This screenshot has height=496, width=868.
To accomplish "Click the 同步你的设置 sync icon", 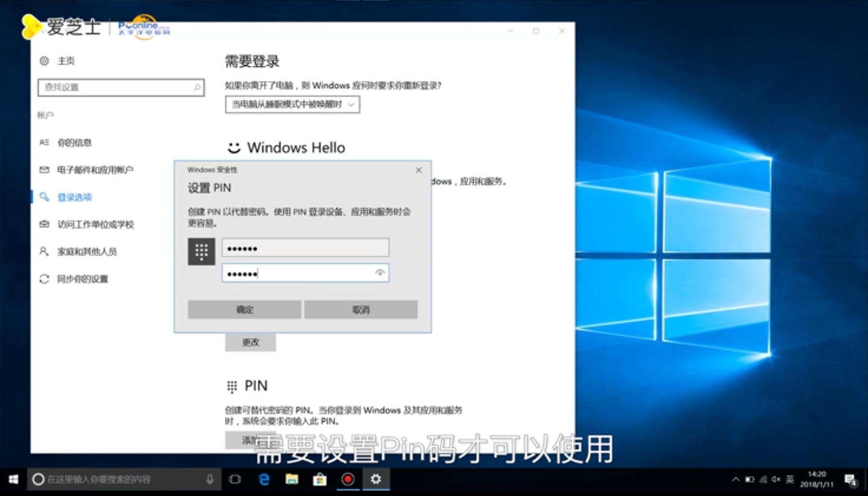I will (44, 279).
